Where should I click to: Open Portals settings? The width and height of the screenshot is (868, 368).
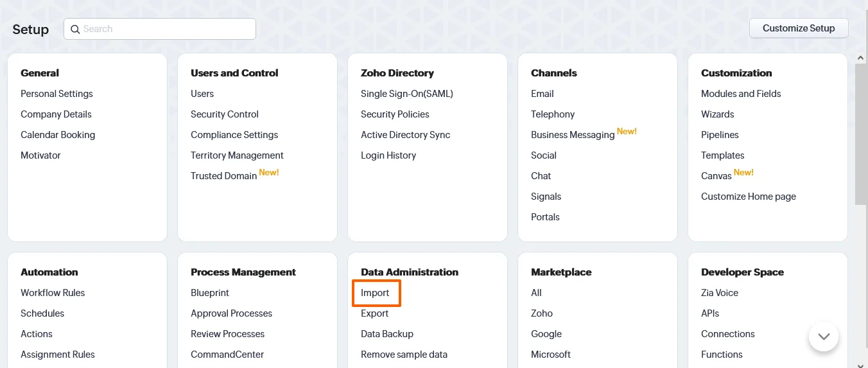[x=545, y=217]
